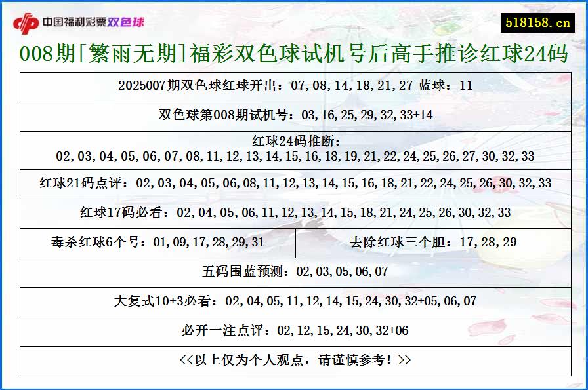Viewport: 588px width, 390px height.
Task: Select the 必开一注点评 row
Action: click(x=294, y=332)
